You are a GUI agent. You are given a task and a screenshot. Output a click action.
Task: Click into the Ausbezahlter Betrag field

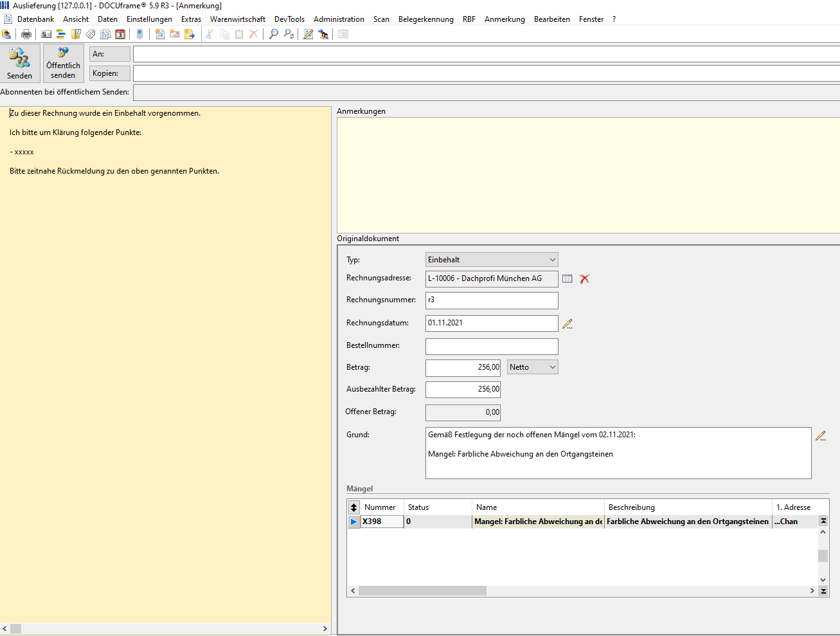coord(463,390)
